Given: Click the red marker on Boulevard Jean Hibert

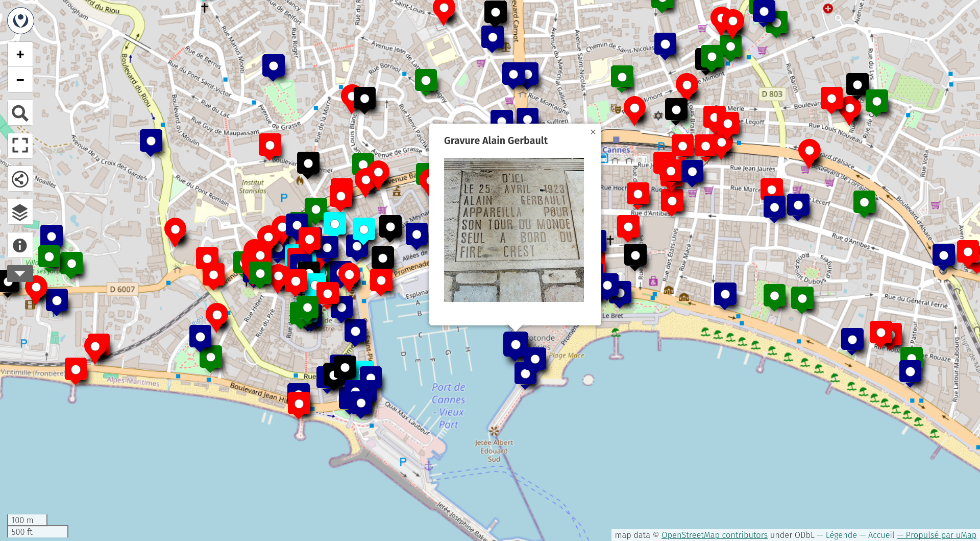Looking at the screenshot, I should (x=299, y=404).
